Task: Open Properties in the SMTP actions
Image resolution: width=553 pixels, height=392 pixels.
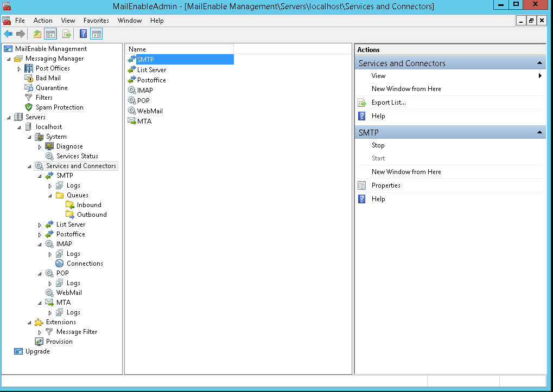Action: point(386,185)
